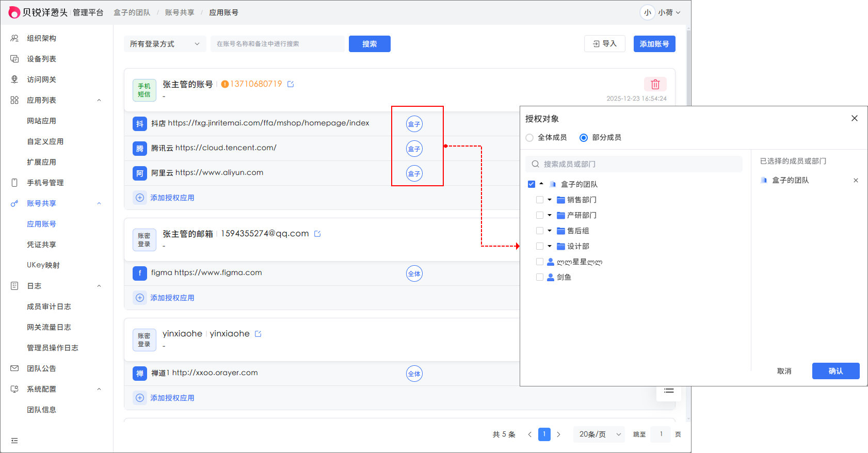Go to 设备列表 in sidebar

[41, 59]
